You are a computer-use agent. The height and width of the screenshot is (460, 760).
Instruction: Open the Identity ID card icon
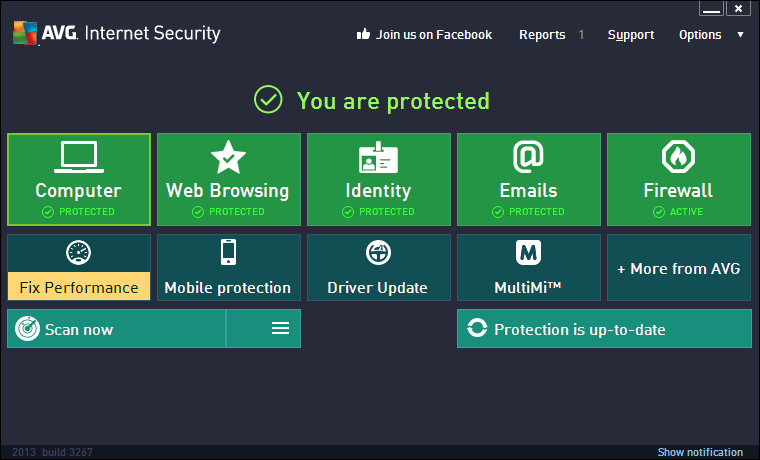click(x=378, y=158)
